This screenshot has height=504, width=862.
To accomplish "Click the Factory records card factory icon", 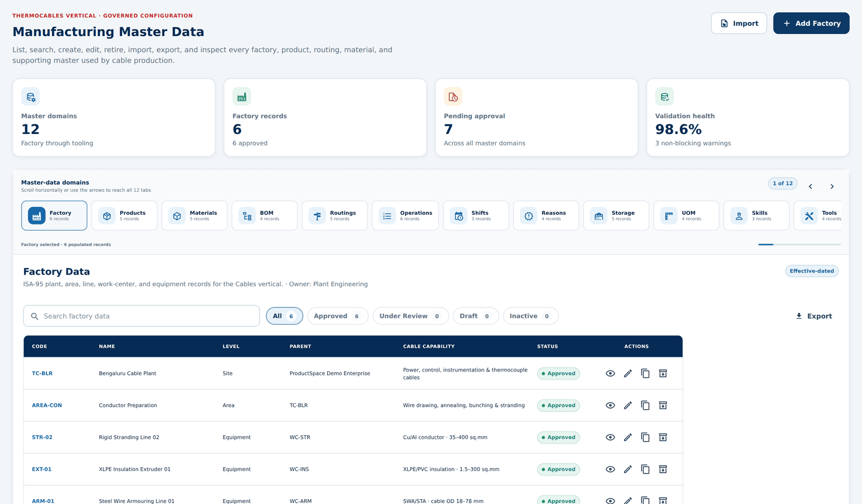I will [241, 97].
